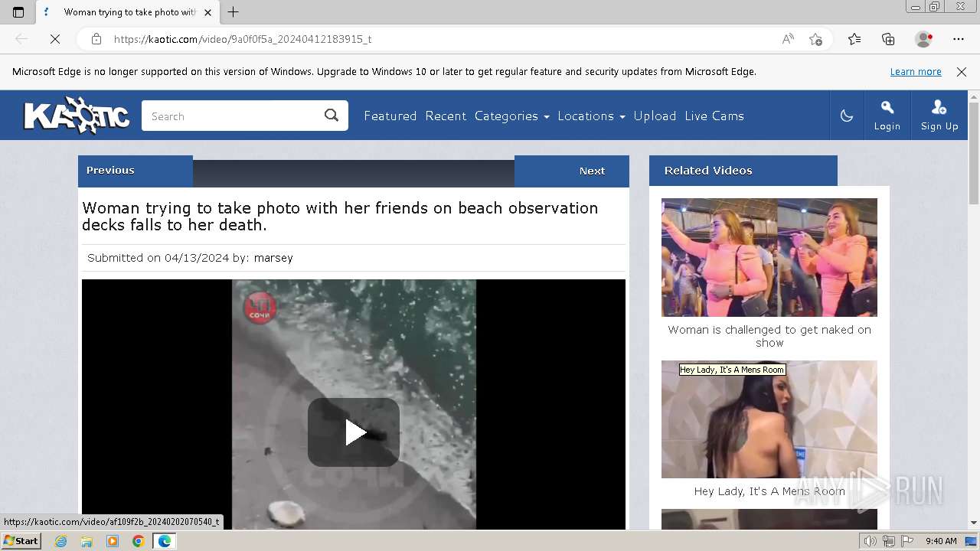This screenshot has height=551, width=980.
Task: Open 'Woman is challenged to get naked' title link
Action: click(769, 336)
